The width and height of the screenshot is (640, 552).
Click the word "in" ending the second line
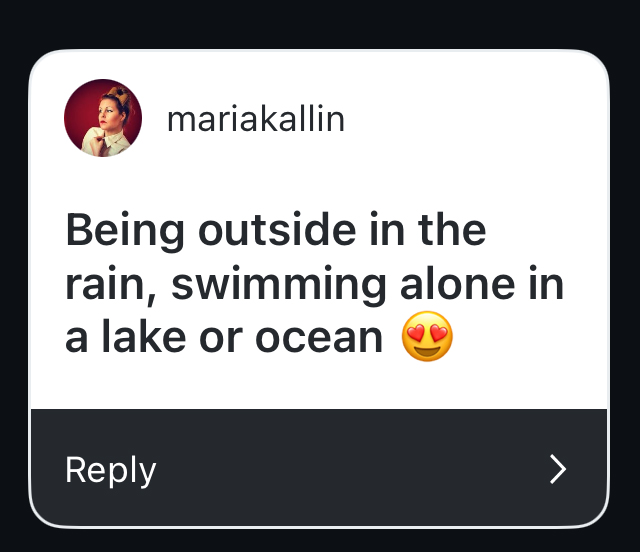click(x=545, y=285)
